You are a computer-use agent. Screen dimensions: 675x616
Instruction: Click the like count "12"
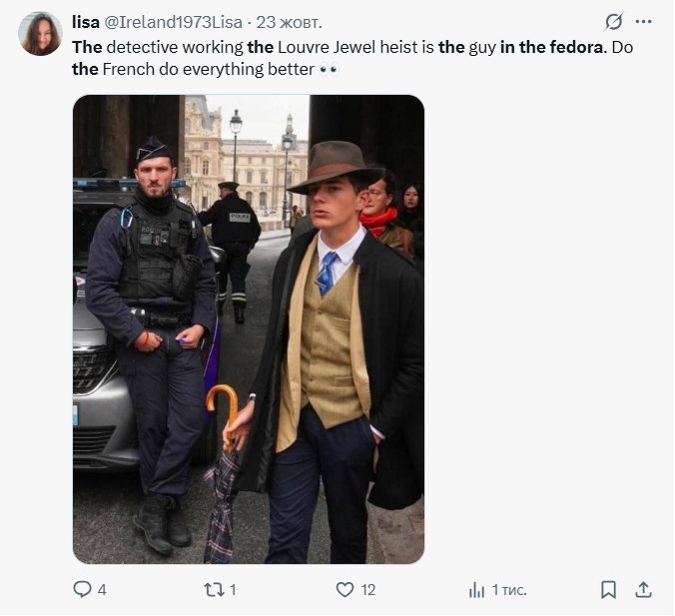click(x=368, y=590)
